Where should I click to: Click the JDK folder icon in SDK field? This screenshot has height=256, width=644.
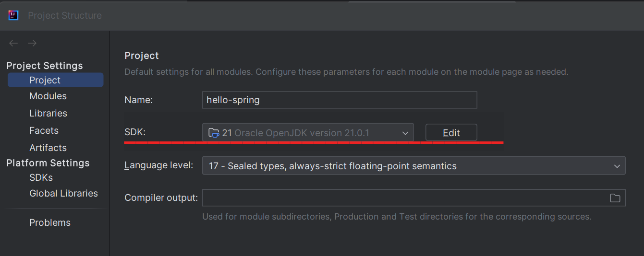click(214, 133)
